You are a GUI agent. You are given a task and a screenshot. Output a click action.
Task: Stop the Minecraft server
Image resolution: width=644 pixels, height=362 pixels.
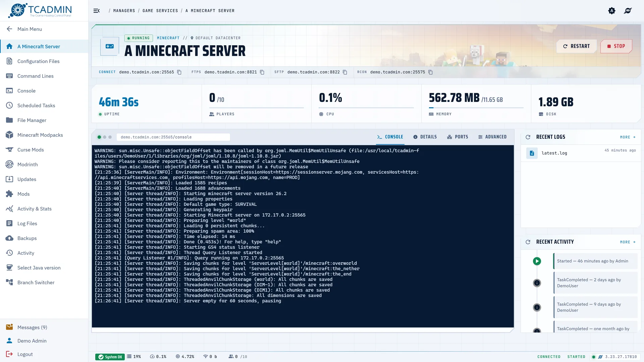(616, 46)
